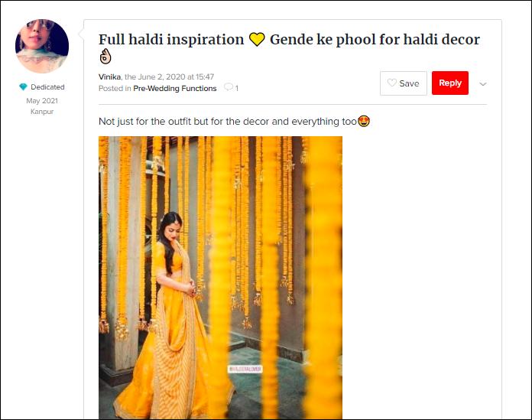This screenshot has width=532, height=420.
Task: Click the Kanpur location text
Action: coord(42,112)
